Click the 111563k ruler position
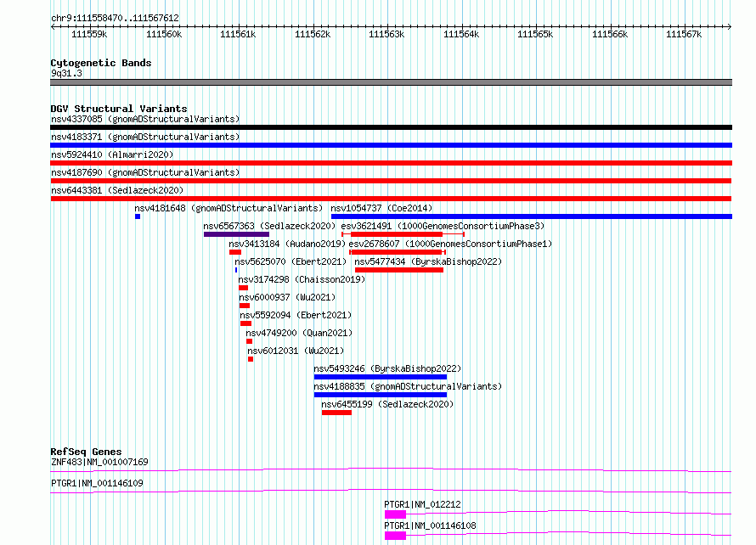Viewport: 756px width, 545px height. (386, 34)
